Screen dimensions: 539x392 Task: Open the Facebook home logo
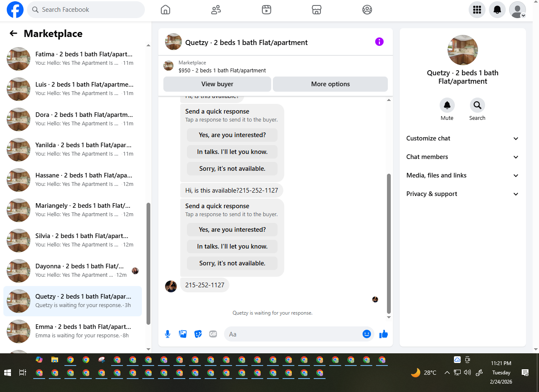[x=15, y=10]
